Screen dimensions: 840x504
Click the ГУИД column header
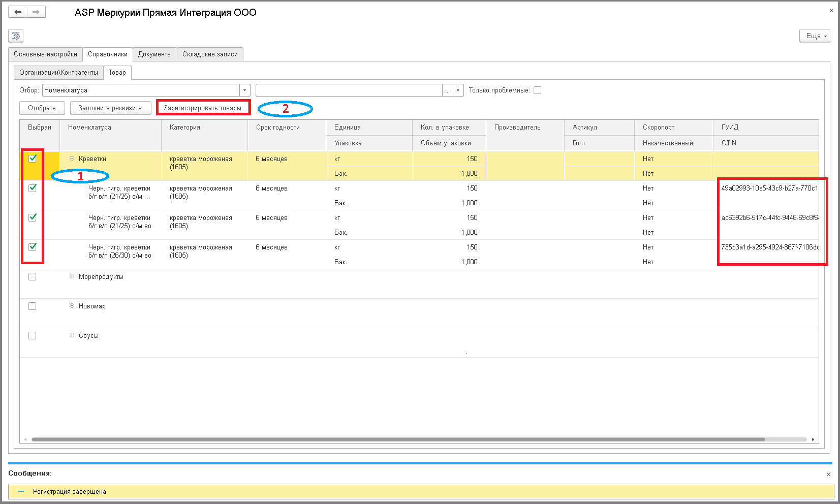pyautogui.click(x=766, y=128)
